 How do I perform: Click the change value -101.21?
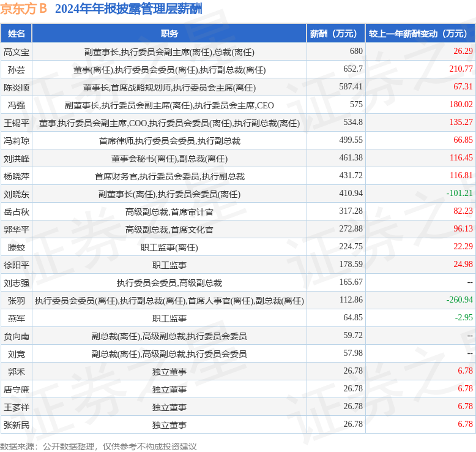coord(459,193)
